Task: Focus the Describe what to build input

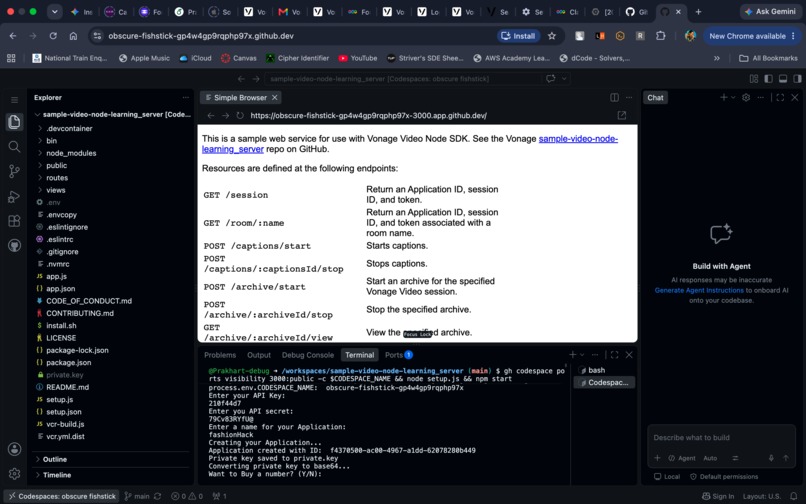Action: pos(721,438)
